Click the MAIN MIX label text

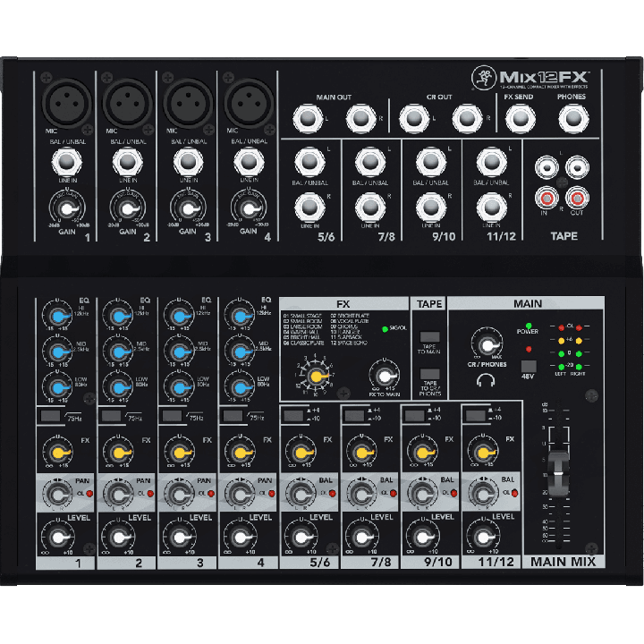point(563,562)
